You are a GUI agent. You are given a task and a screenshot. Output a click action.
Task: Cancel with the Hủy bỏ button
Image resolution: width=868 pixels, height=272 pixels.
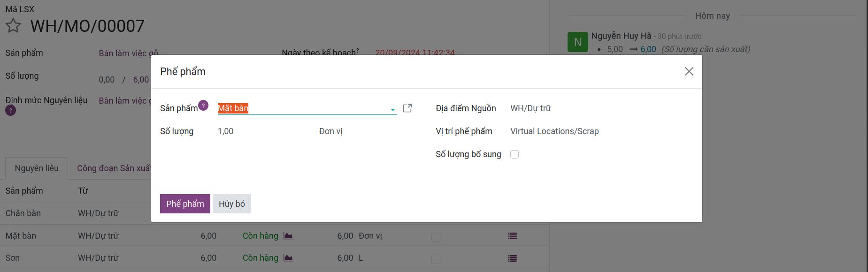232,204
